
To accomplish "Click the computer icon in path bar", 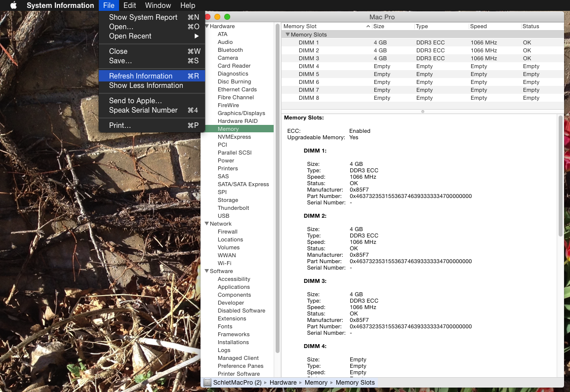I will (207, 383).
